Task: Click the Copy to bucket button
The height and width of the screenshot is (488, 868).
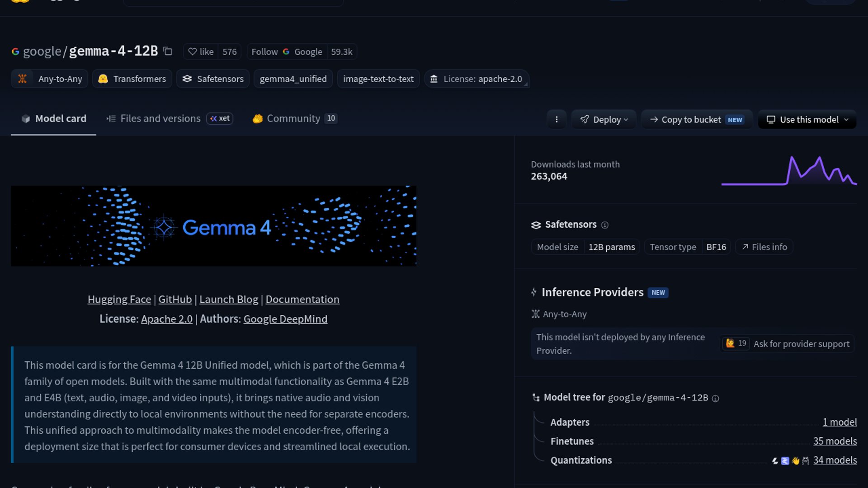Action: point(697,120)
